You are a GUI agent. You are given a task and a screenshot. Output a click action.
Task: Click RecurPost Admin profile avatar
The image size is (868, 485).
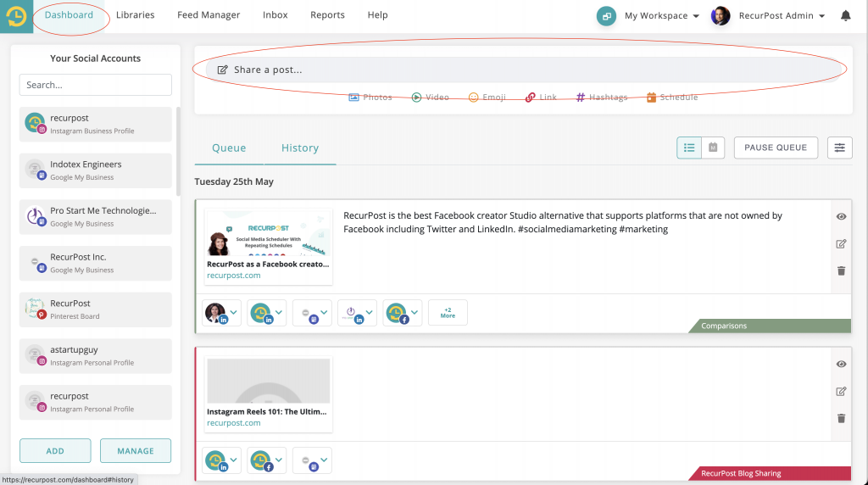click(721, 16)
